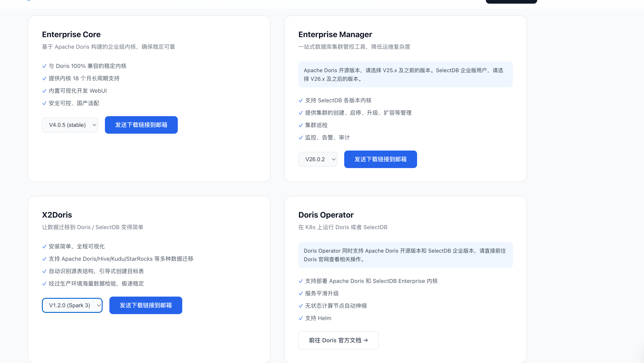644x363 pixels.
Task: Click the Doris Operator notice box
Action: click(405, 255)
